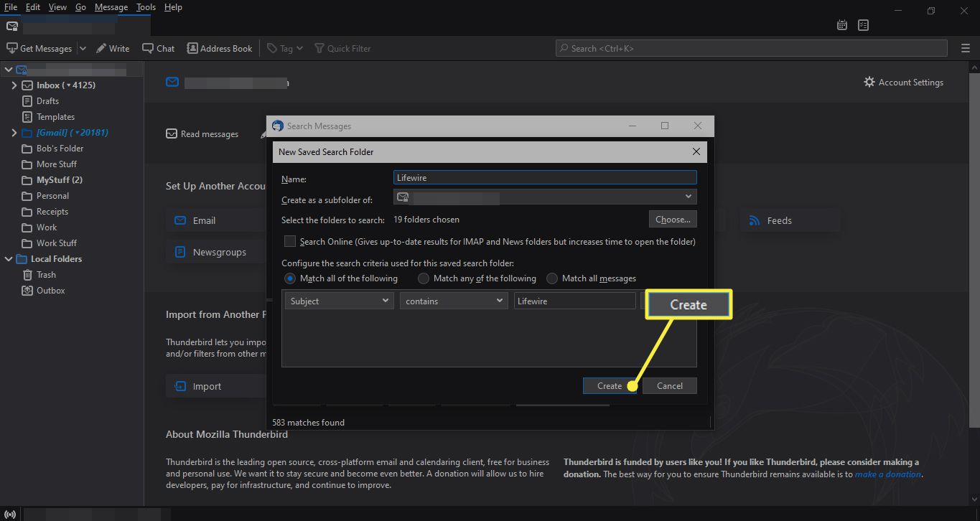Open the File menu
Screen dimensions: 980x521
coord(10,7)
